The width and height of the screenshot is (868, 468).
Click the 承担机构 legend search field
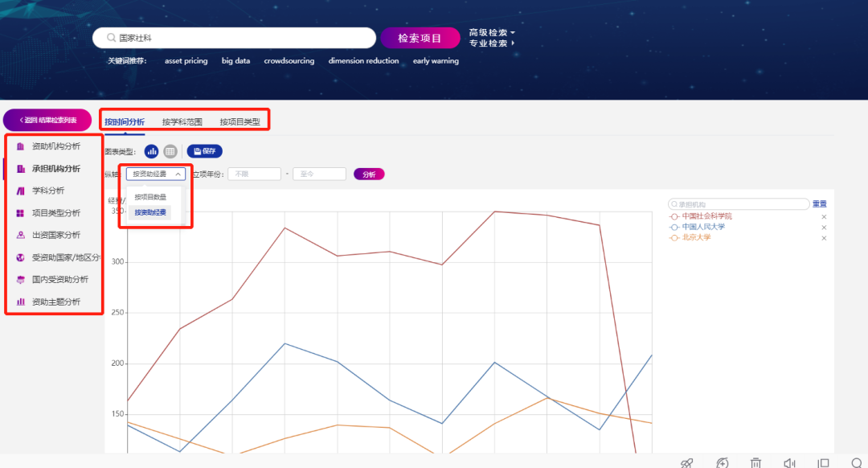coord(739,204)
